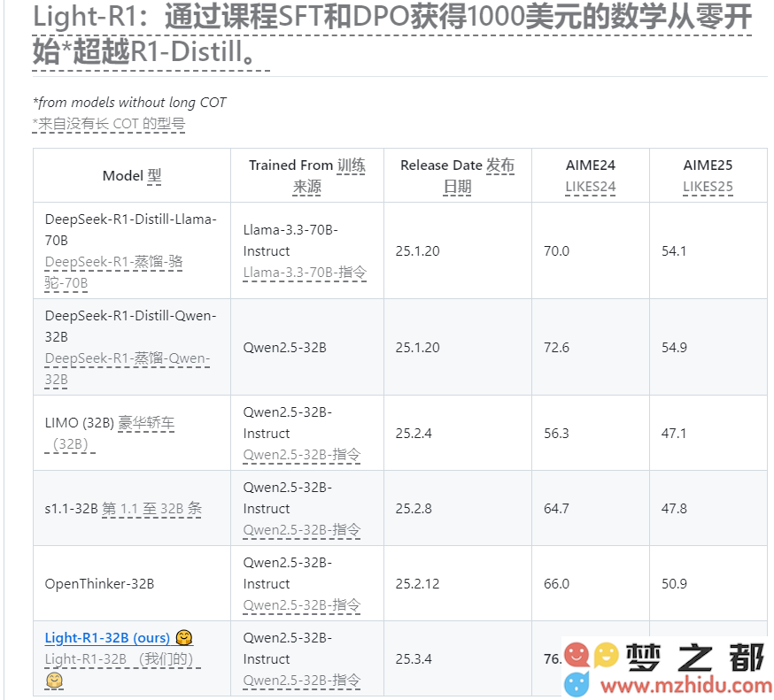Click the AIME24 score 66.0
This screenshot has height=700, width=774.
coord(556,583)
